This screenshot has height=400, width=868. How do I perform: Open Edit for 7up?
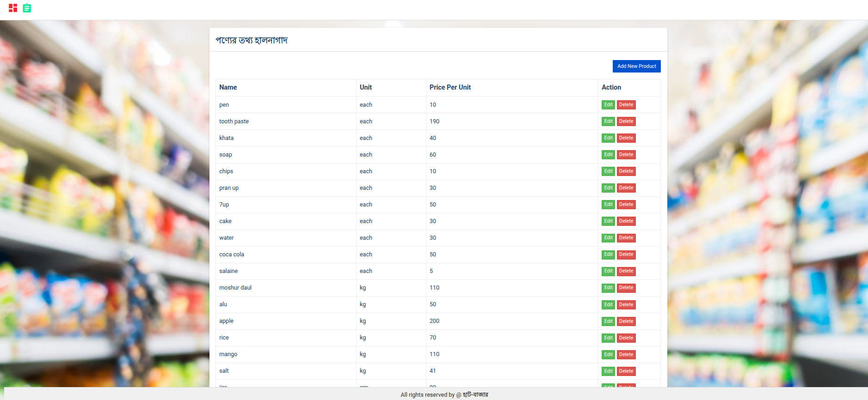coord(608,205)
